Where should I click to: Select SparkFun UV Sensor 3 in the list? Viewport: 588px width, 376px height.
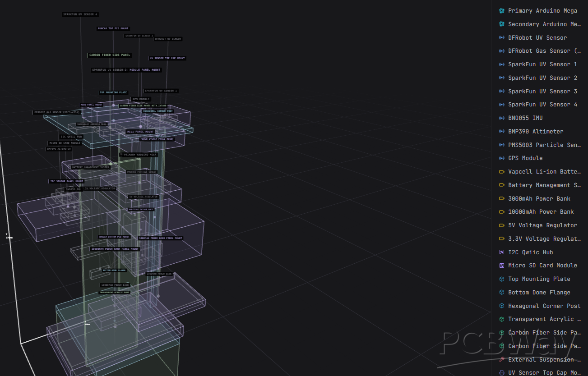coord(542,92)
